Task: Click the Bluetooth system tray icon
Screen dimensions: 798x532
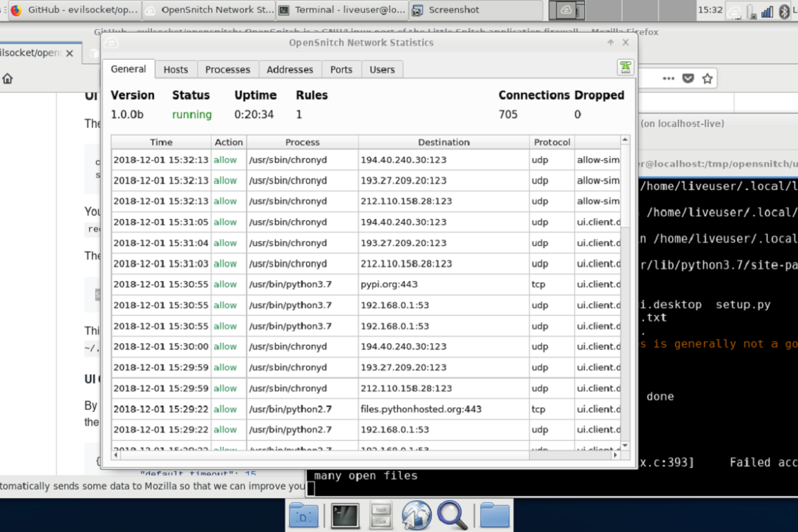Action: [x=784, y=11]
